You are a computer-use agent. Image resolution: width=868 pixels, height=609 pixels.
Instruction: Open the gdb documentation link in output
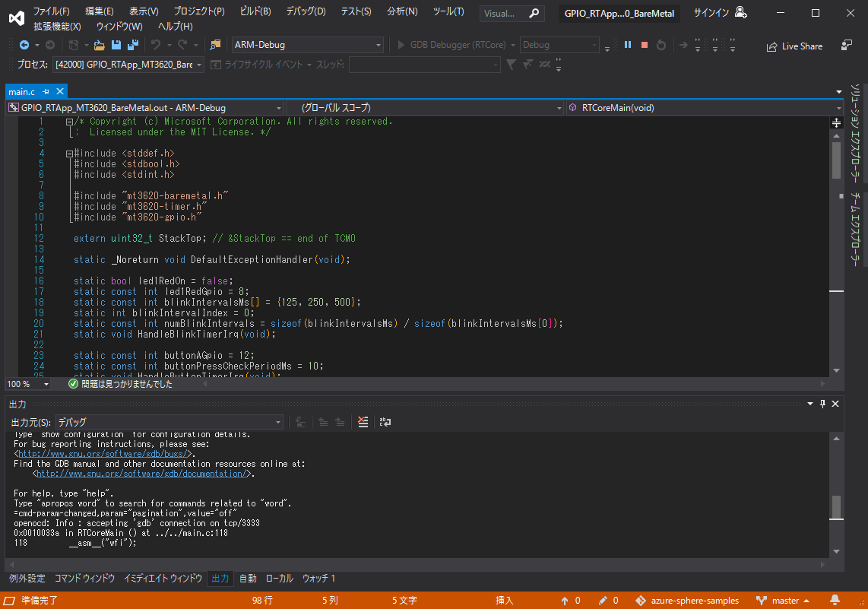pos(141,474)
